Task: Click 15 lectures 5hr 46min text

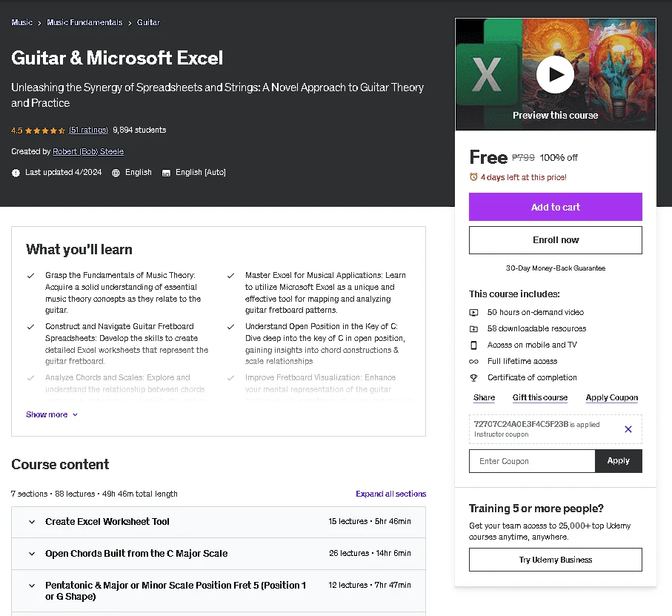Action: coord(370,521)
